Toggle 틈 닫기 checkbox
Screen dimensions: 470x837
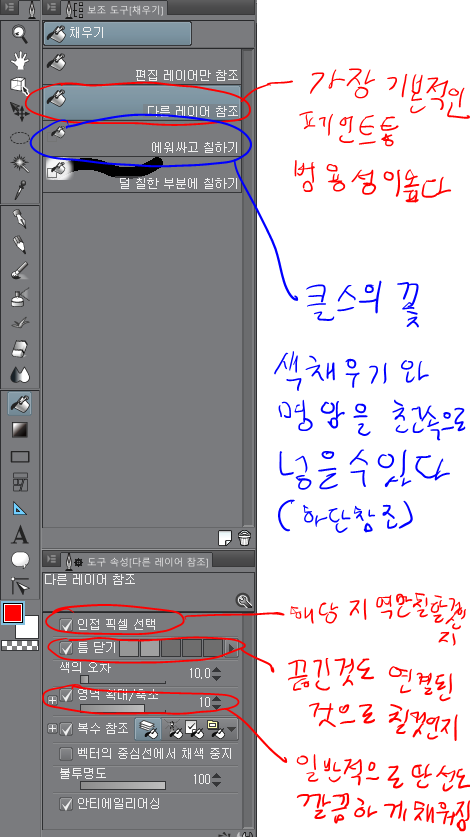tap(66, 649)
